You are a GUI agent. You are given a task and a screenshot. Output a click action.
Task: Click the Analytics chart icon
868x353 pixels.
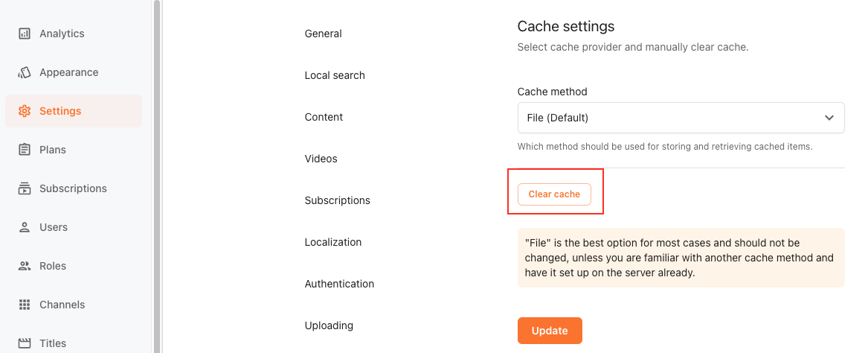pos(25,34)
